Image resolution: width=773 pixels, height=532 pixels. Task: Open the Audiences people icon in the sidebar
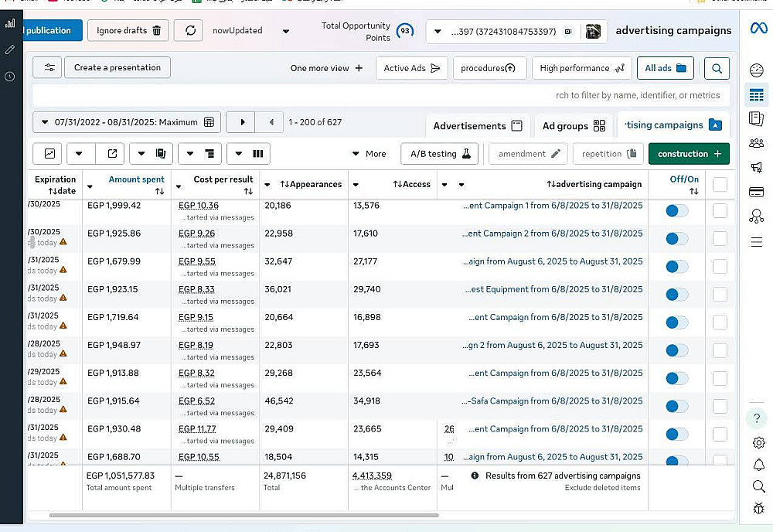pos(757,143)
